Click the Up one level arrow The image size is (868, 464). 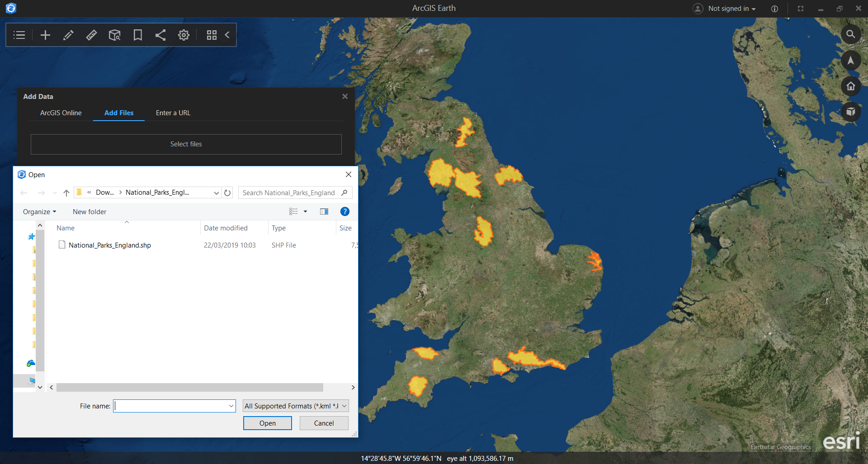point(66,193)
